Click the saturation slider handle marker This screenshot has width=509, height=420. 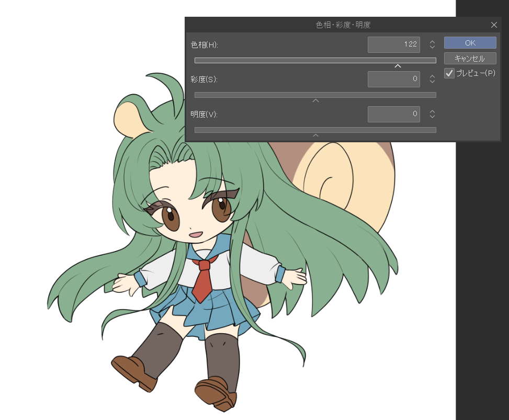(x=315, y=100)
